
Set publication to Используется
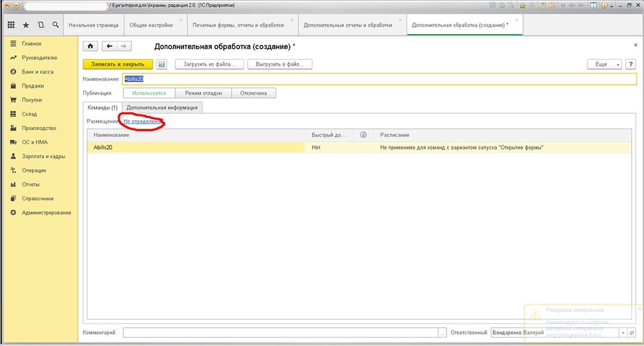point(148,93)
